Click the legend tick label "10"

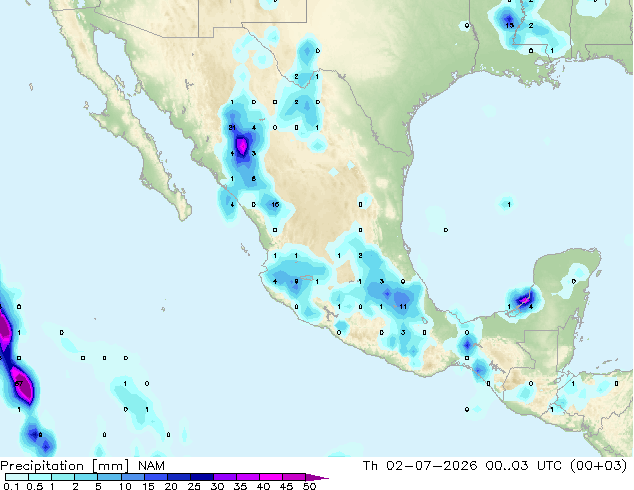click(125, 486)
